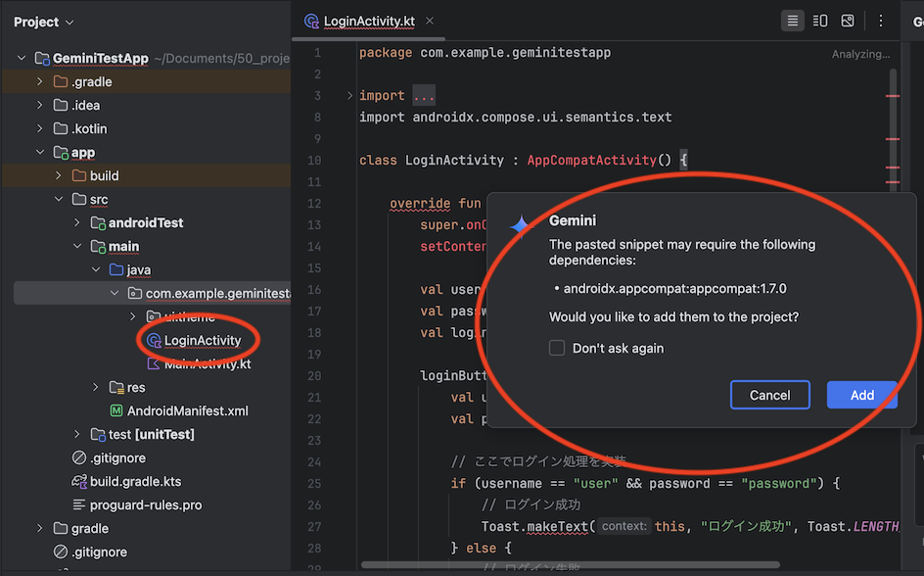Select the LoginActivity.kt editor tab
This screenshot has width=924, height=576.
point(369,22)
